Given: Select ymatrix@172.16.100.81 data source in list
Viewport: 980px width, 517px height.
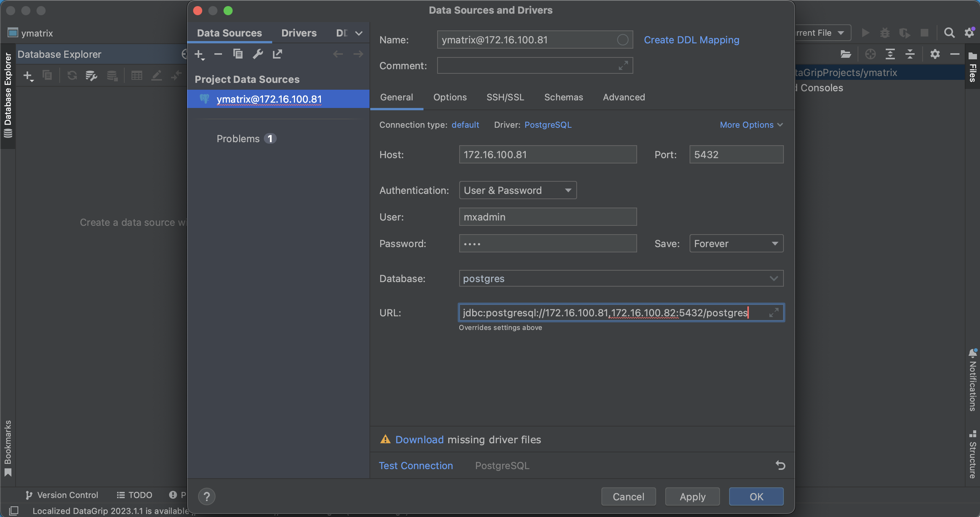Looking at the screenshot, I should point(278,99).
